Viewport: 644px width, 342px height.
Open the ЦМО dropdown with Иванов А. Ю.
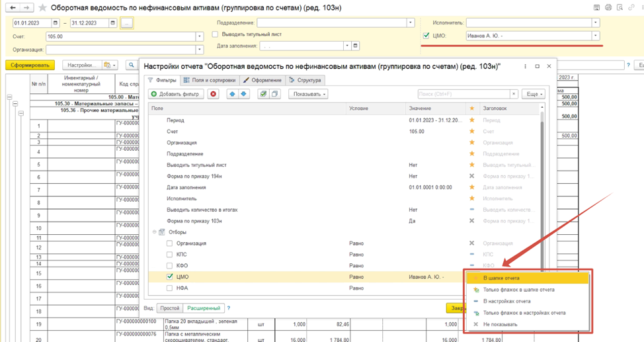[596, 36]
